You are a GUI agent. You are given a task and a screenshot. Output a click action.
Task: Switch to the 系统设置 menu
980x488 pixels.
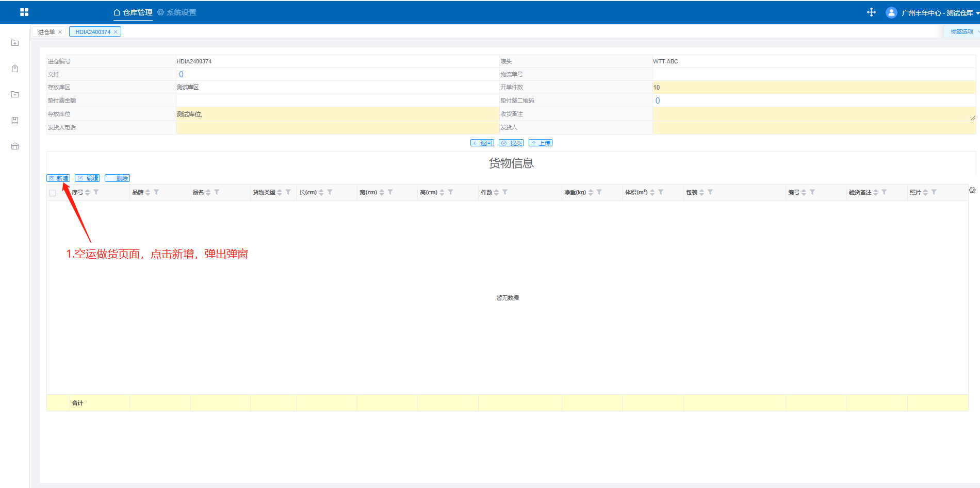[177, 12]
